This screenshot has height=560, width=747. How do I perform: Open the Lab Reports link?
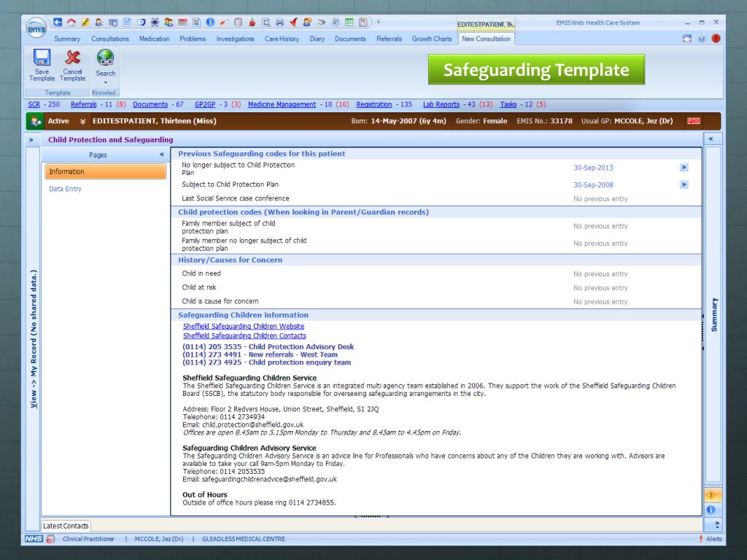point(441,104)
